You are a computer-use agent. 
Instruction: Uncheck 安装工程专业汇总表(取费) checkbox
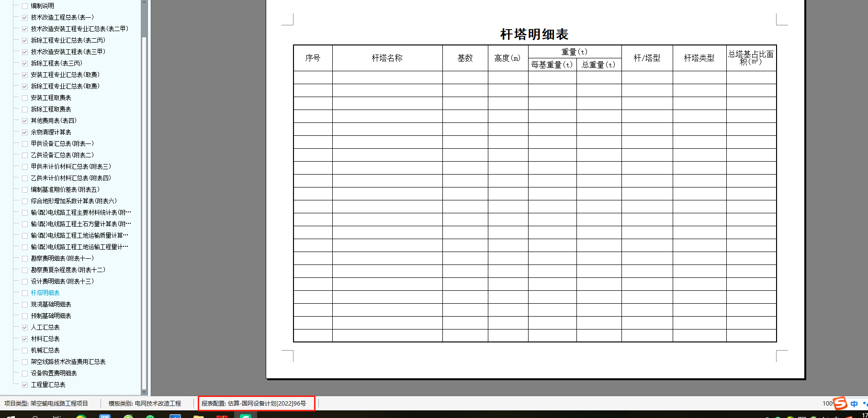(x=25, y=75)
